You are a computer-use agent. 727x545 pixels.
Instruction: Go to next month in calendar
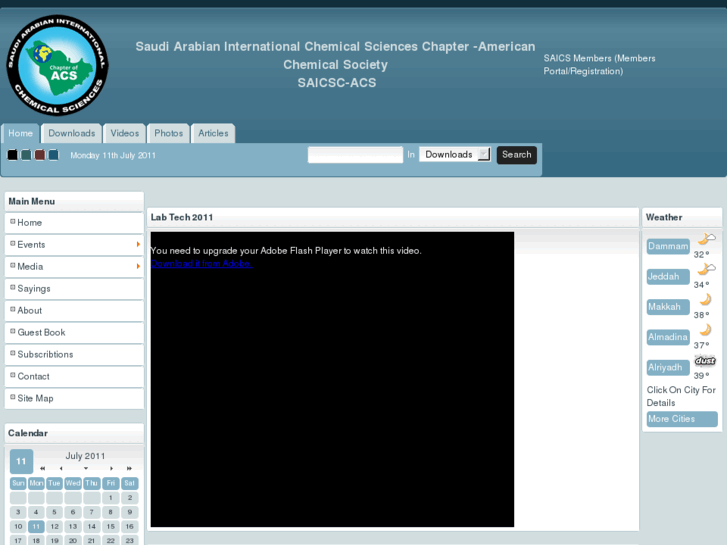(111, 468)
